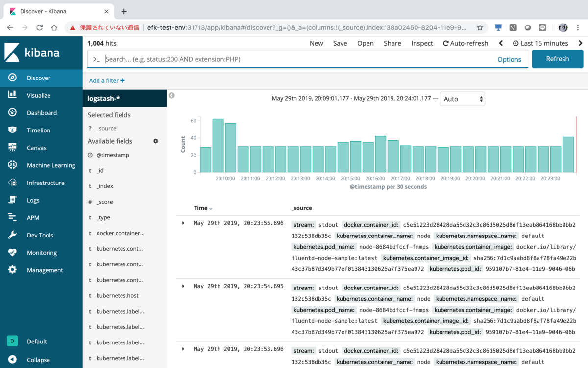588x368 pixels.
Task: Reload the browser page
Action: 40,27
